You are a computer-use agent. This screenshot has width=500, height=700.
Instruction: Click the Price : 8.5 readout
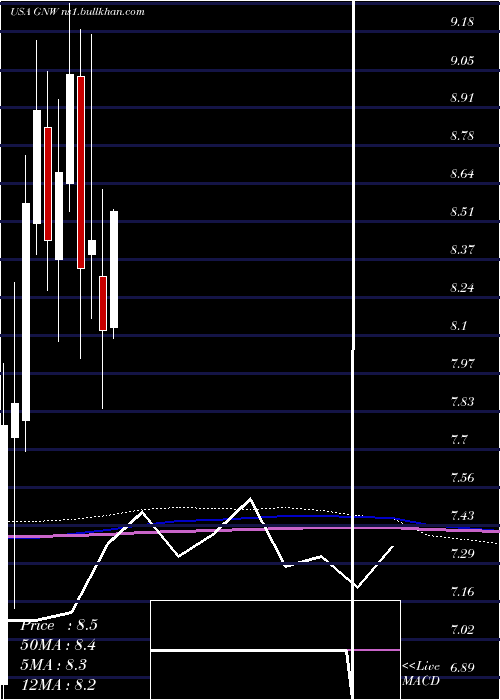coord(58,625)
